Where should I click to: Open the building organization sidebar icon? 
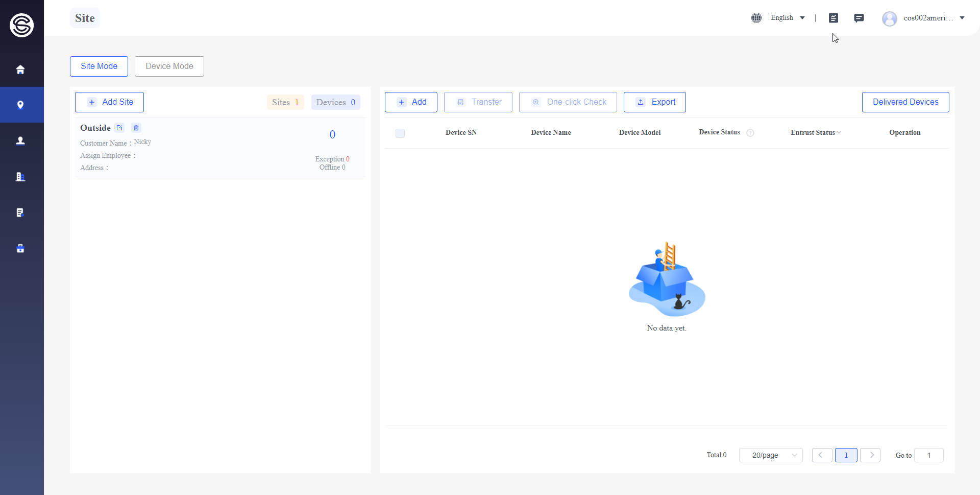(x=20, y=177)
